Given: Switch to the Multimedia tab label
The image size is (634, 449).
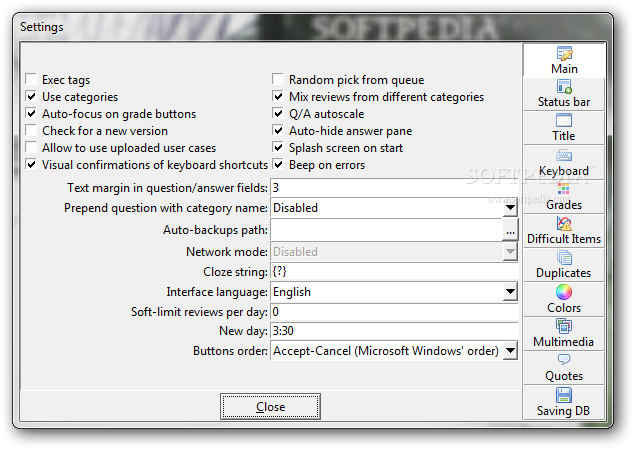Looking at the screenshot, I should click(x=564, y=342).
